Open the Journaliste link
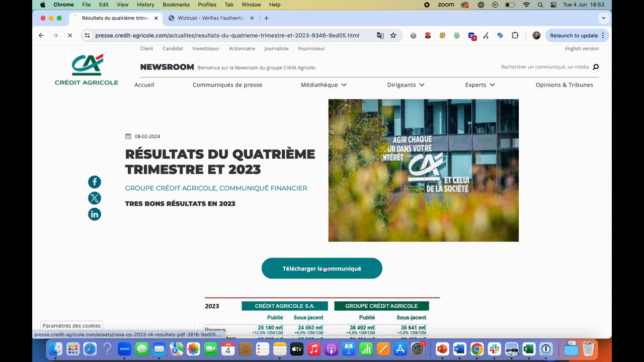 pyautogui.click(x=276, y=49)
